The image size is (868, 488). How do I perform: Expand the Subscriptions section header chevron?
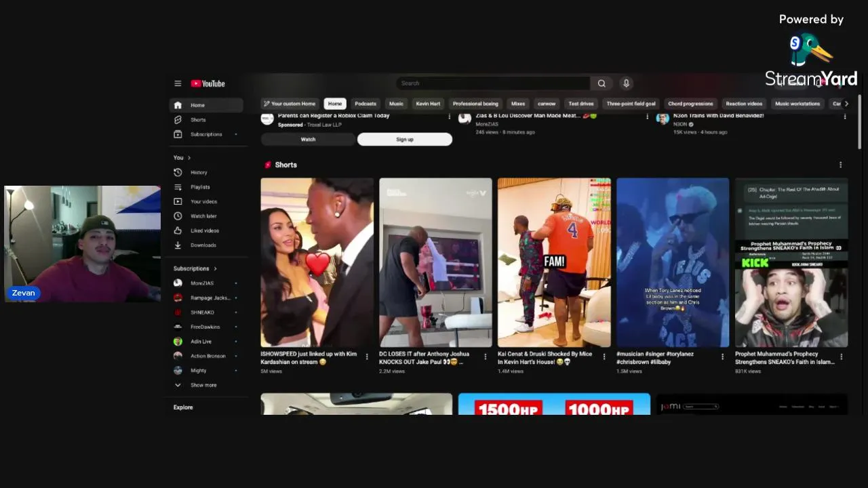(x=216, y=268)
